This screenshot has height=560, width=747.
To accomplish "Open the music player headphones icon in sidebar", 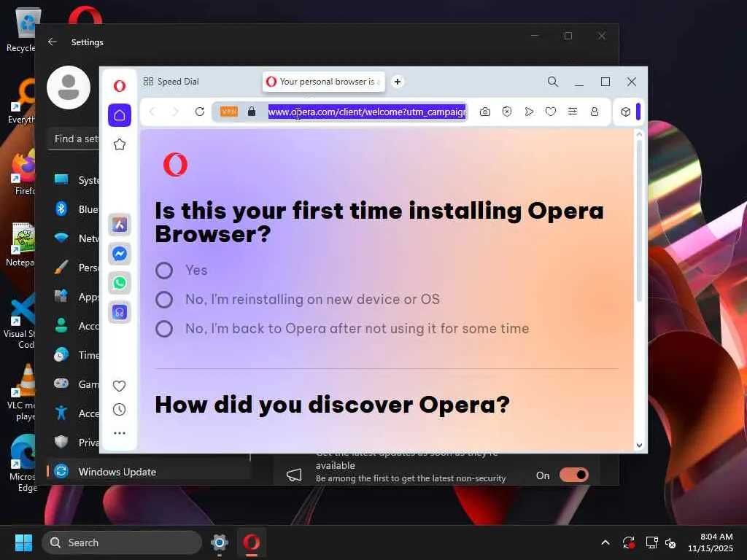I will point(120,312).
